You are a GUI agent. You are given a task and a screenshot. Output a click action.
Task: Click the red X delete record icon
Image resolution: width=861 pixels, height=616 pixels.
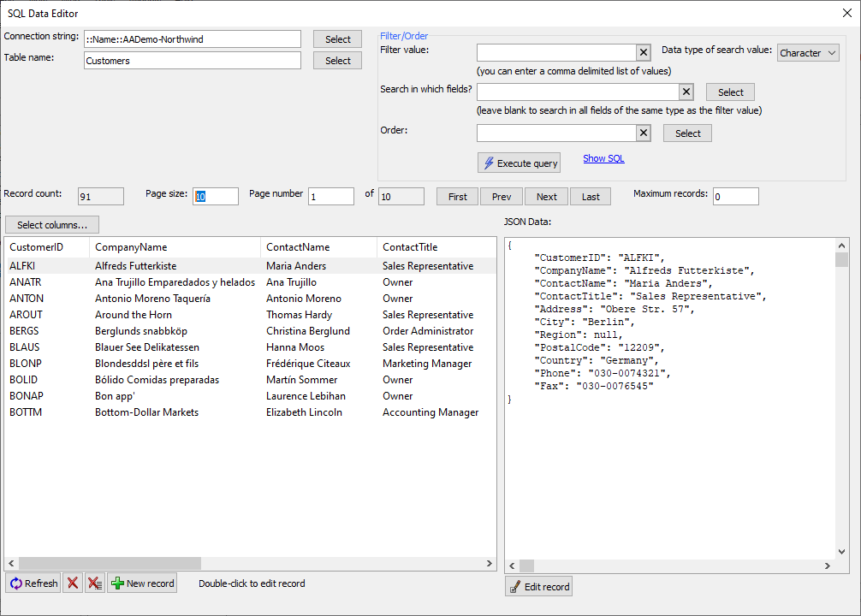coord(73,583)
